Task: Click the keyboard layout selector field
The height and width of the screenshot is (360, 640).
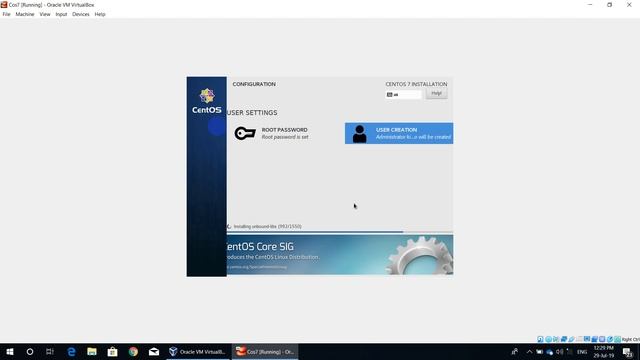Action: (x=403, y=95)
